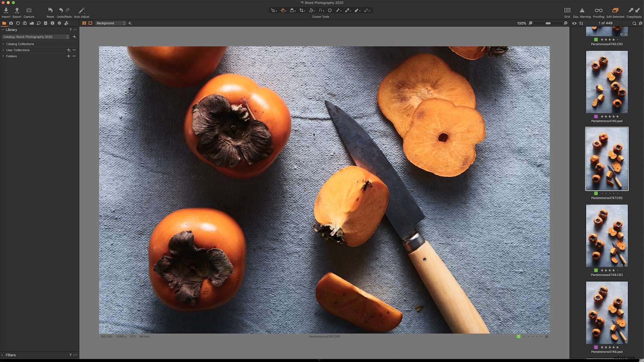Select the Crop tool in Cursor Tools
This screenshot has width=644, height=362.
[x=301, y=10]
